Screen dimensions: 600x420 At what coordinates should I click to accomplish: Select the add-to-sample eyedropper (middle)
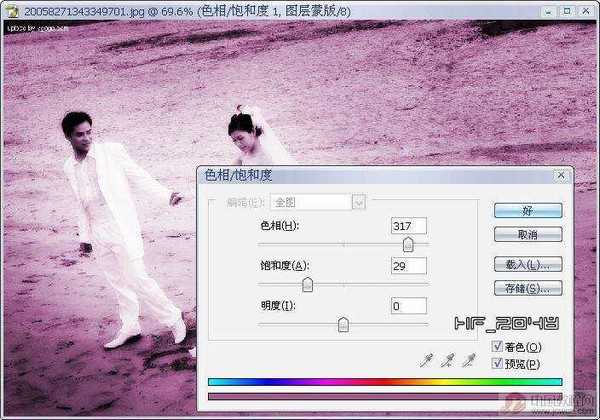tap(449, 360)
